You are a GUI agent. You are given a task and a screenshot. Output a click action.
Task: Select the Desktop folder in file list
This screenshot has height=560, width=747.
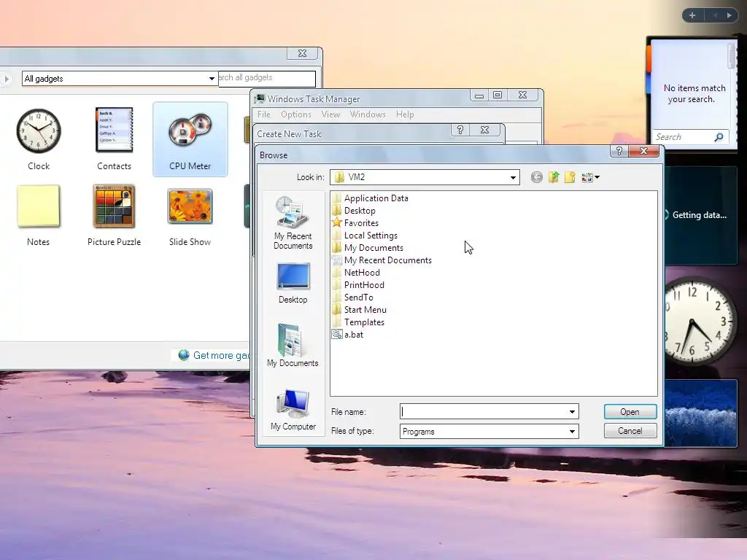pos(354,211)
